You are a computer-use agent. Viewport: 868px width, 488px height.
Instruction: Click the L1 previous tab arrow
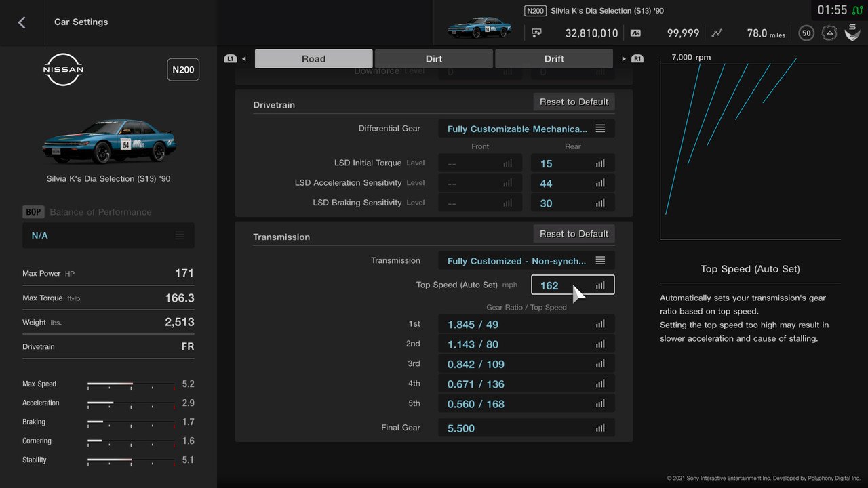235,59
